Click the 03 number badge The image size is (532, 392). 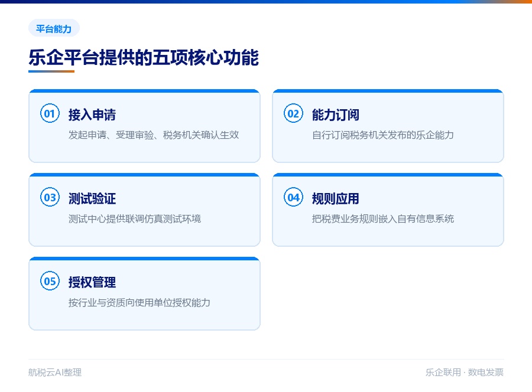[x=50, y=197]
